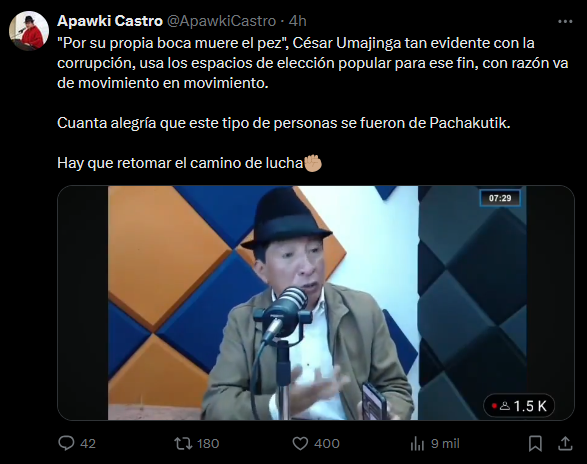This screenshot has width=587, height=464.
Task: Click the raised fist emoji in tweet
Action: pos(313,163)
